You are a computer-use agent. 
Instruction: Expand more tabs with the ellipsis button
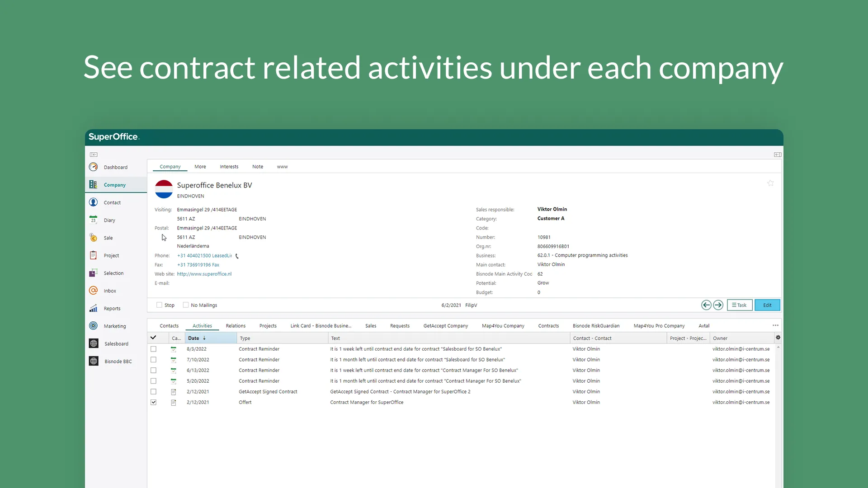(775, 325)
